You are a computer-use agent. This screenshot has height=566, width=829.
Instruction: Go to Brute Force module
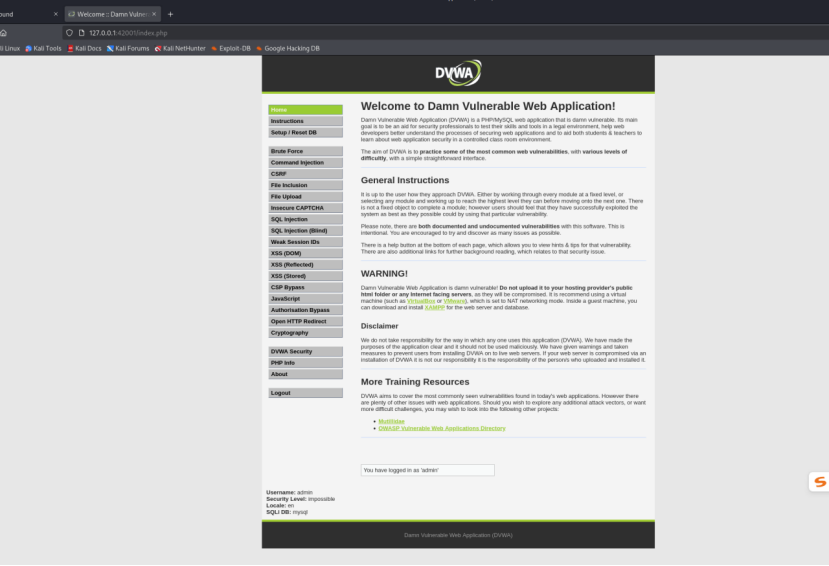tap(306, 151)
